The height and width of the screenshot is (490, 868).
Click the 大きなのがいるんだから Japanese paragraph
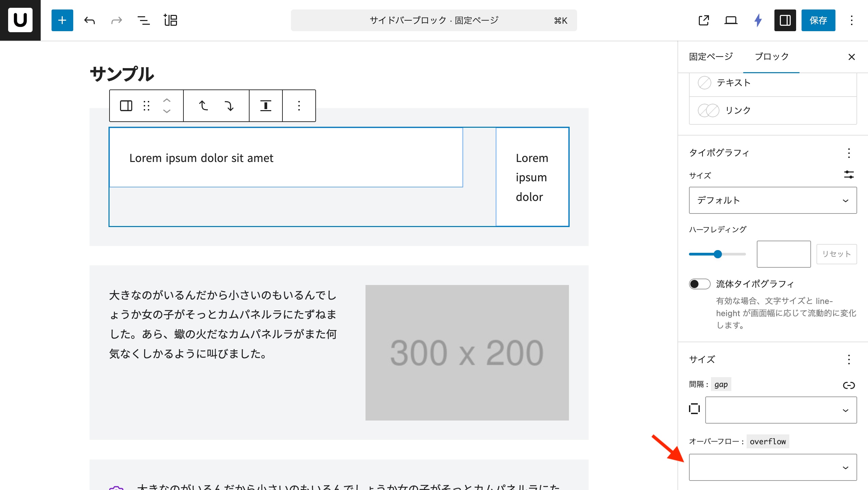[223, 324]
